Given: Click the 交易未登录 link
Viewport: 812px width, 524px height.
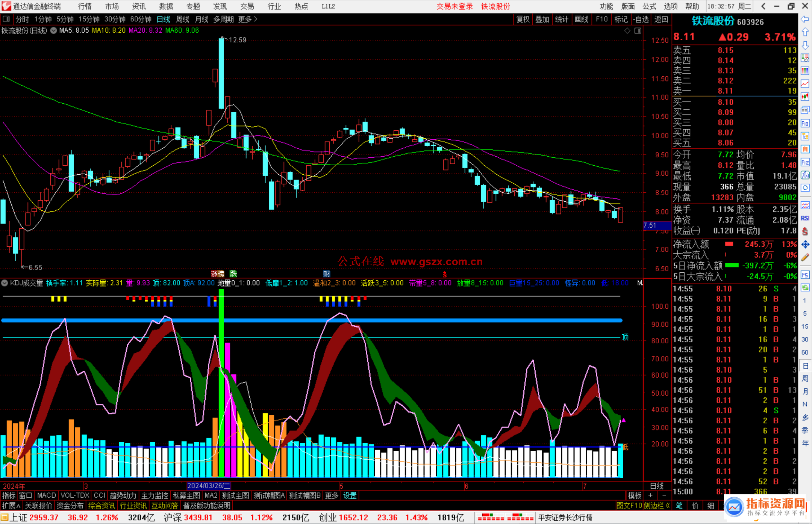Looking at the screenshot, I should [454, 6].
